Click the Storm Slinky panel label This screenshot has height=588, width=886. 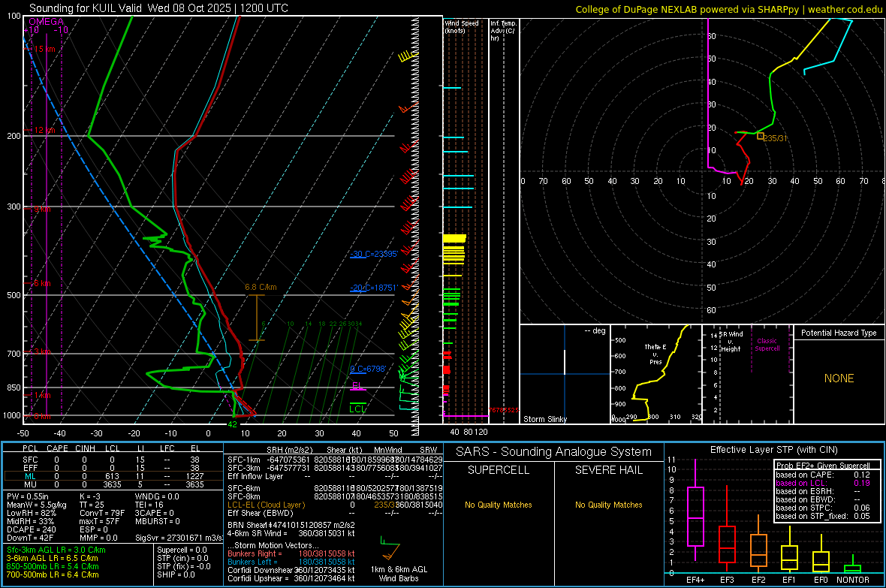[x=544, y=419]
